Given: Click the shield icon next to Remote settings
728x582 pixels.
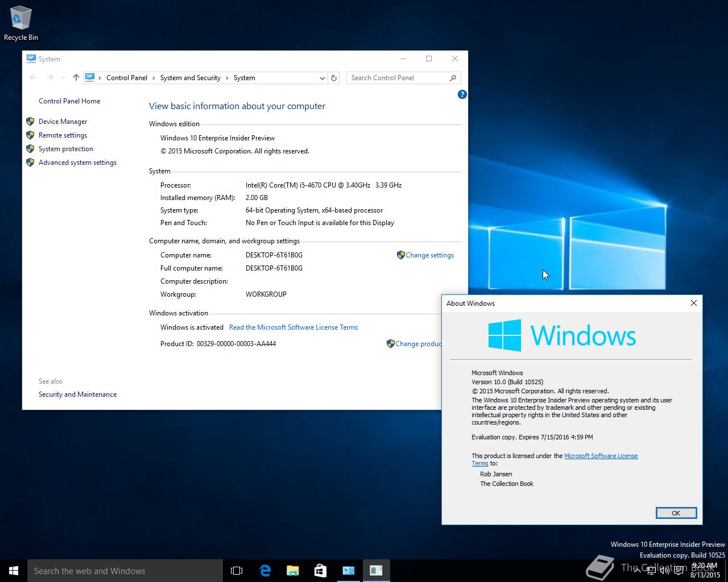Looking at the screenshot, I should 30,135.
